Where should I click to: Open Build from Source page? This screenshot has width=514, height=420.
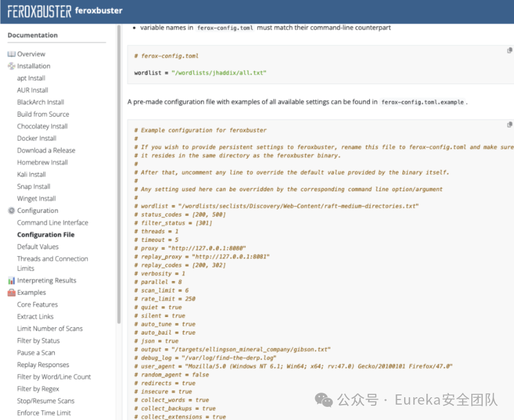43,114
